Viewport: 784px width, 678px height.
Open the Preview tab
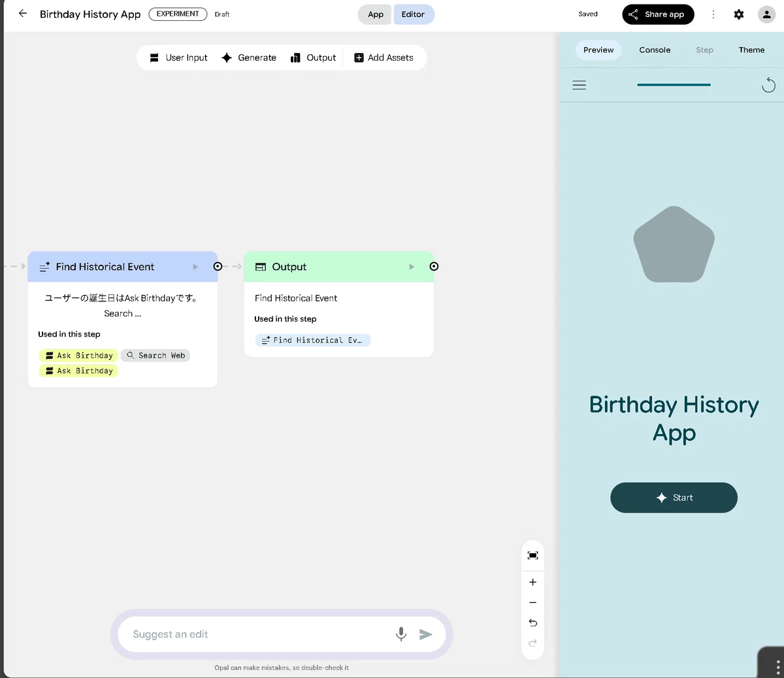click(x=598, y=50)
